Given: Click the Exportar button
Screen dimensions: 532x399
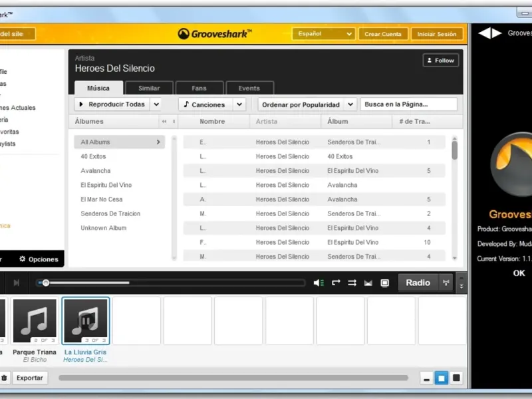Looking at the screenshot, I should click(x=30, y=378).
